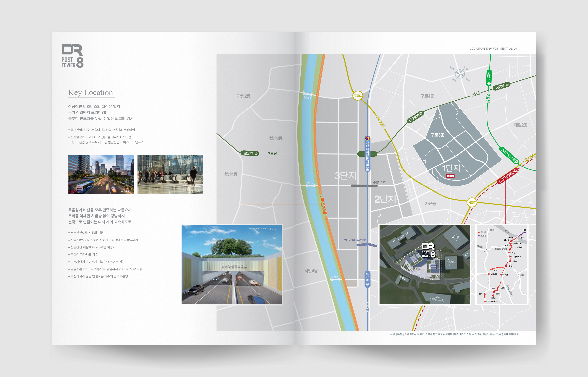This screenshot has height=377, width=588.
Task: Open the city street night photo
Action: coord(101,175)
